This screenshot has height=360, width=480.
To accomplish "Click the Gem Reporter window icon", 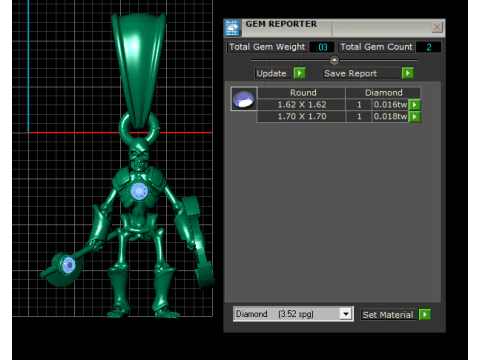I will tap(232, 28).
